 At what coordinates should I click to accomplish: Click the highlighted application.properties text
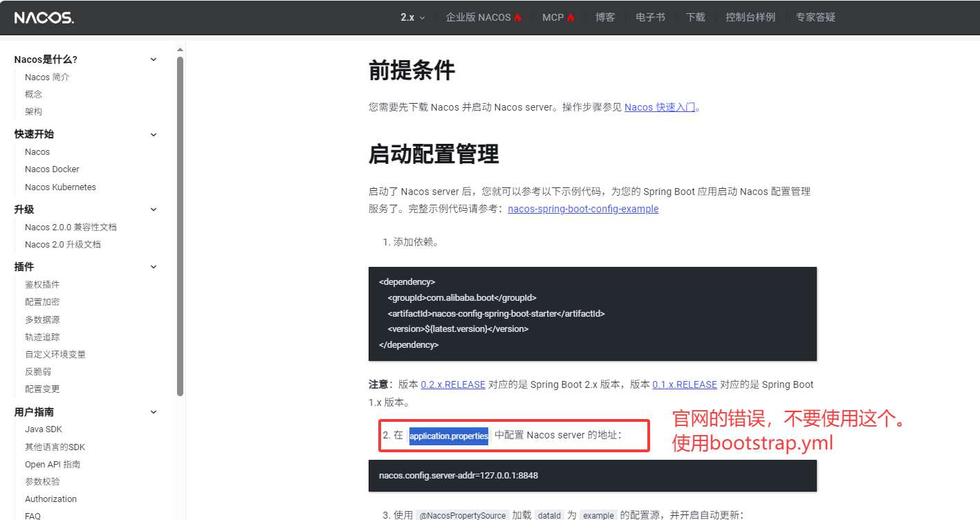coord(449,436)
